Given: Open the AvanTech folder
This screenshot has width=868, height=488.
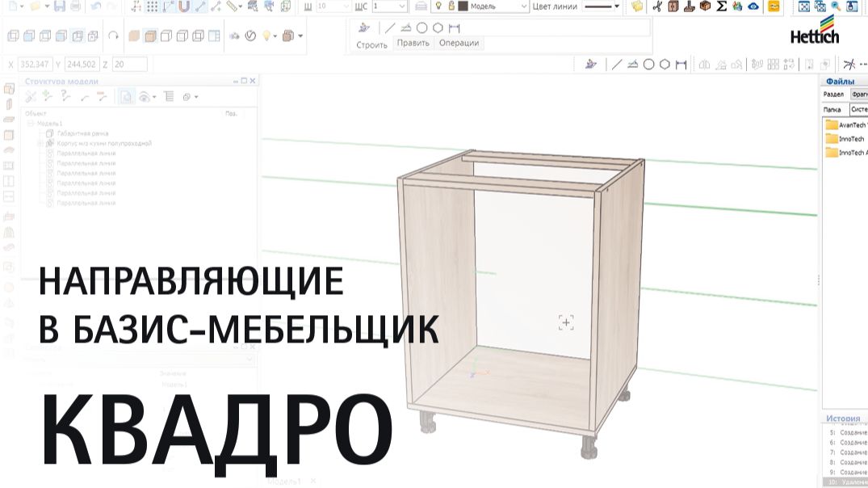Looking at the screenshot, I should [846, 125].
